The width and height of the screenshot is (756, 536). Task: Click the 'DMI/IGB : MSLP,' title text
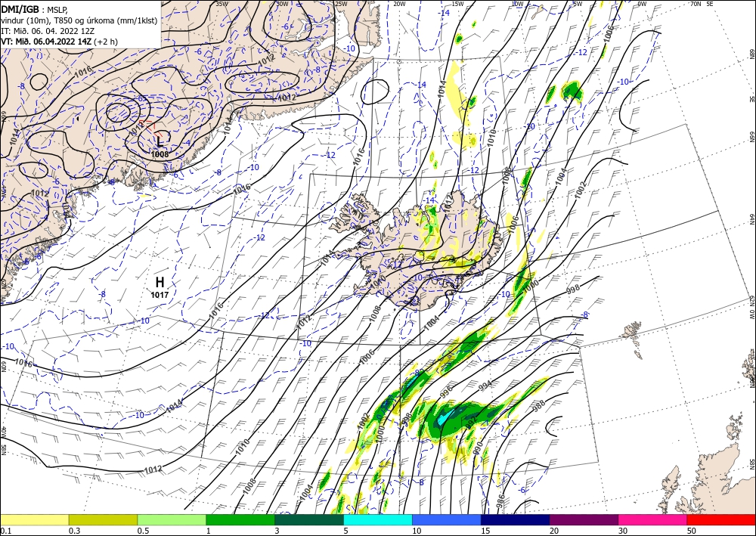pyautogui.click(x=35, y=10)
